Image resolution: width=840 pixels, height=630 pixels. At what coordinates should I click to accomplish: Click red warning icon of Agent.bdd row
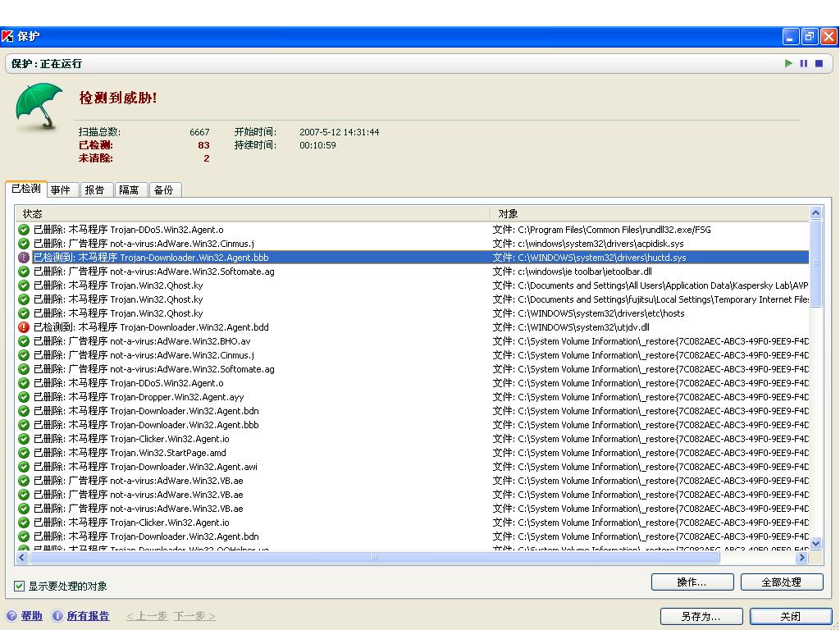point(24,327)
